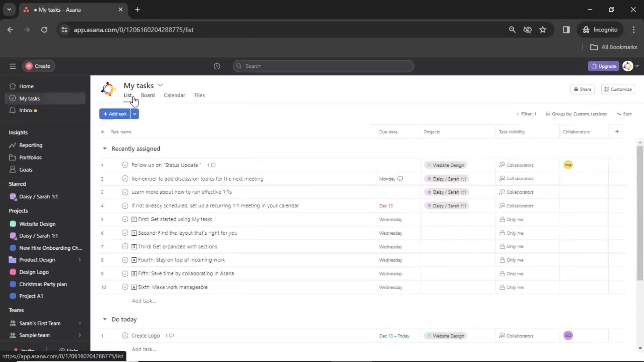Click the history clock icon in top nav
This screenshot has height=362, width=644.
[217, 66]
